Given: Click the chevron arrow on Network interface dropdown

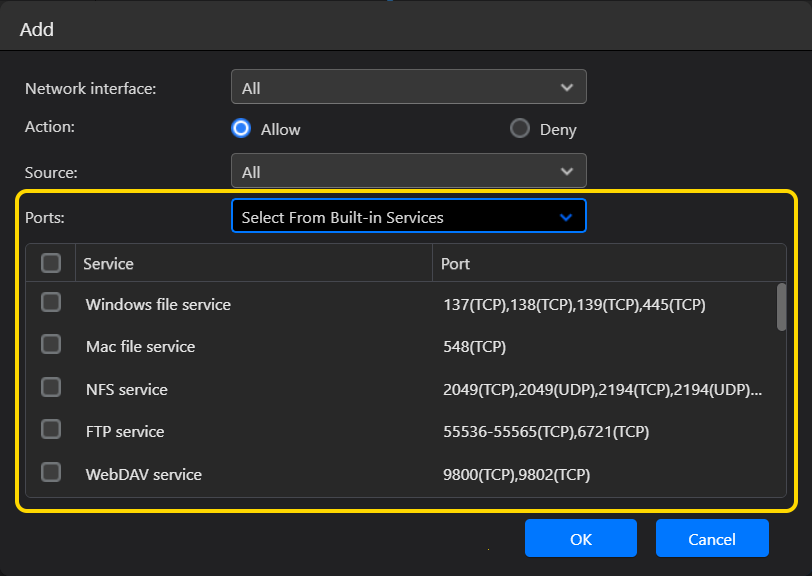Looking at the screenshot, I should [567, 88].
